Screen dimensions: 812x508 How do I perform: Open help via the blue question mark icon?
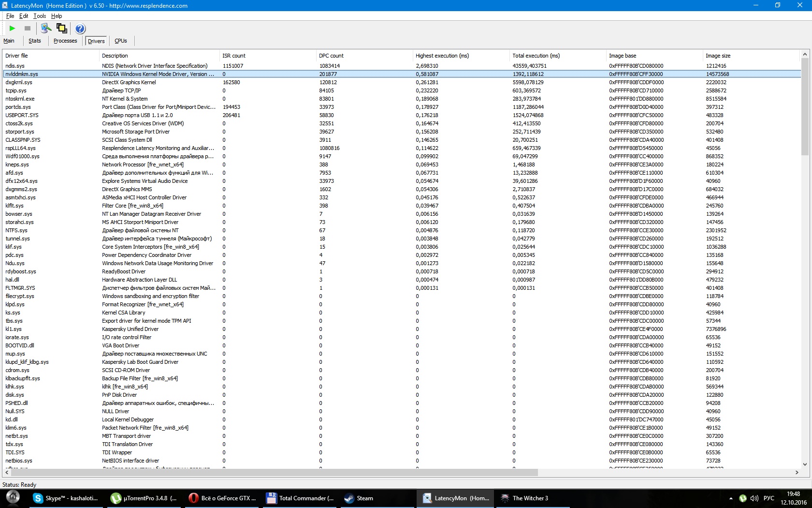pyautogui.click(x=80, y=29)
